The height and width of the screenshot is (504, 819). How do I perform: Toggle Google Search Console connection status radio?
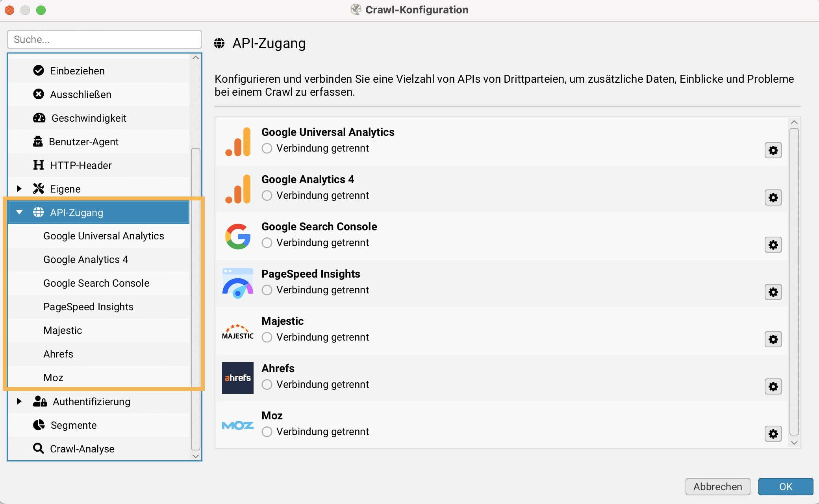click(267, 243)
